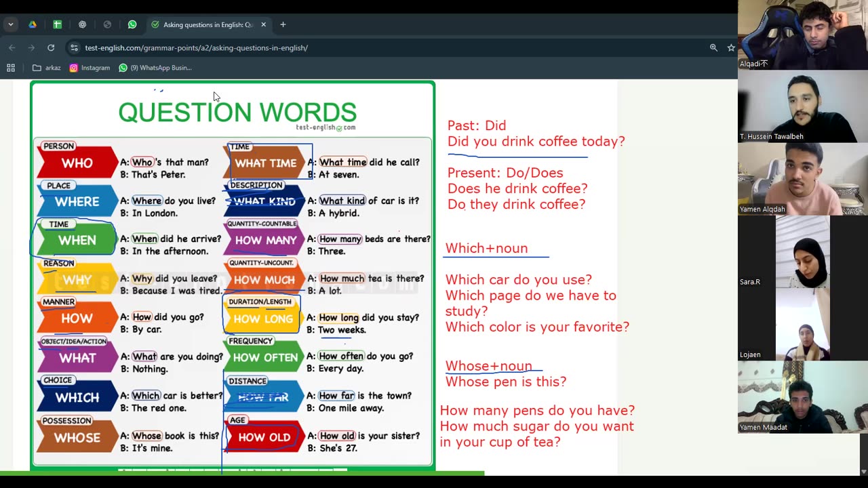Close the Asking questions in English tab
The width and height of the screenshot is (868, 488).
[x=263, y=24]
